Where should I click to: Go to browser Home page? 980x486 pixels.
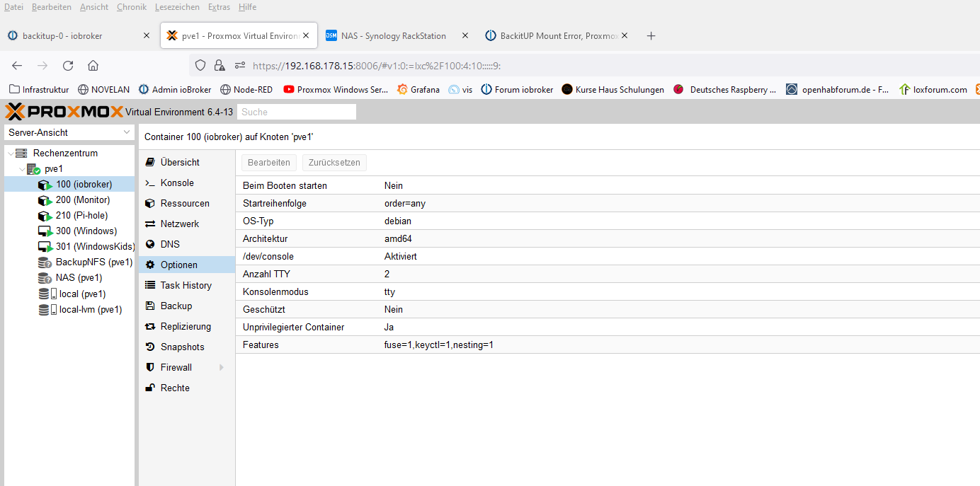coord(93,66)
